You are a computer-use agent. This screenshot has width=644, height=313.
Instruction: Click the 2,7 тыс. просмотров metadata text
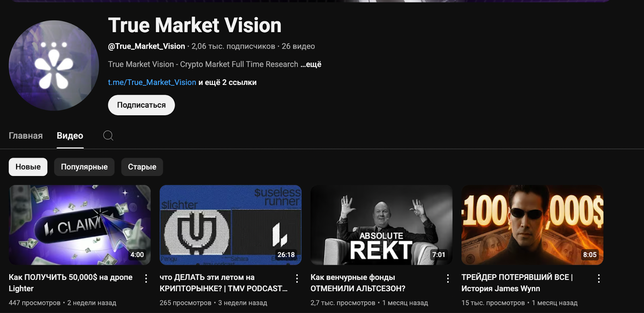(x=343, y=303)
